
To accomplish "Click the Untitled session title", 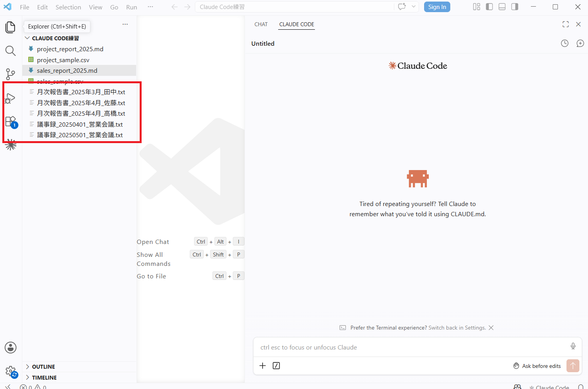I will [263, 43].
